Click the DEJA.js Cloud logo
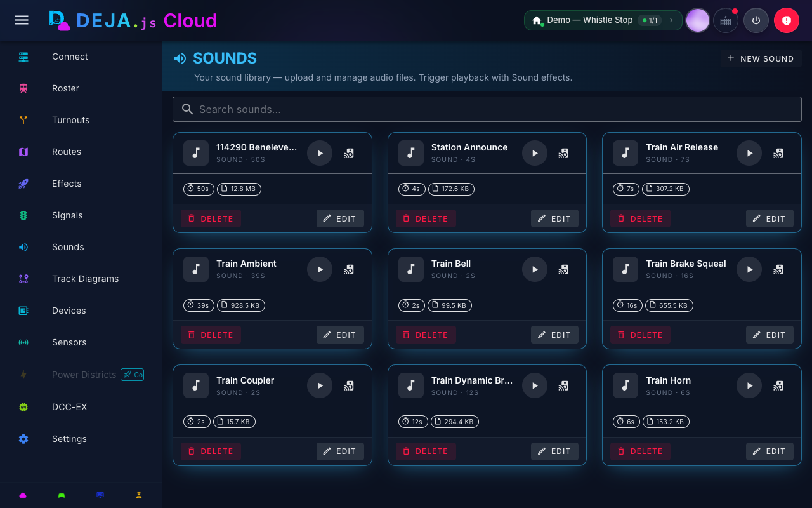This screenshot has width=812, height=508. [x=133, y=20]
